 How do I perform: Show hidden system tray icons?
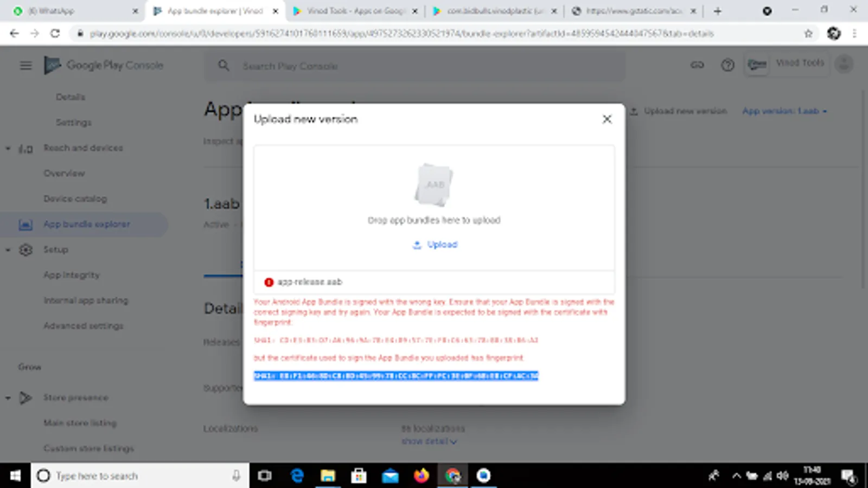point(736,476)
